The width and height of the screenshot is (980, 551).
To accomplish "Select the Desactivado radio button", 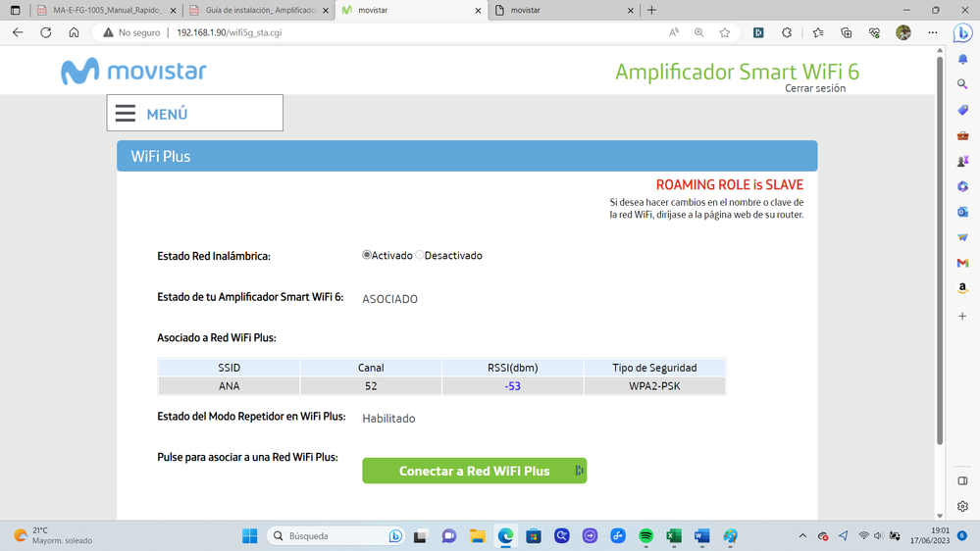I will pyautogui.click(x=420, y=255).
